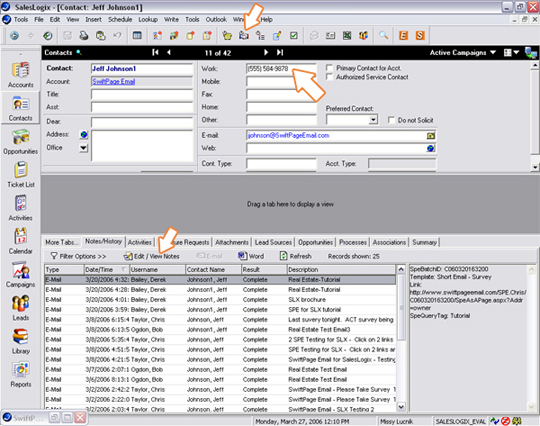Open Reports from the sidebar
Image resolution: width=540 pixels, height=426 pixels.
[21, 374]
